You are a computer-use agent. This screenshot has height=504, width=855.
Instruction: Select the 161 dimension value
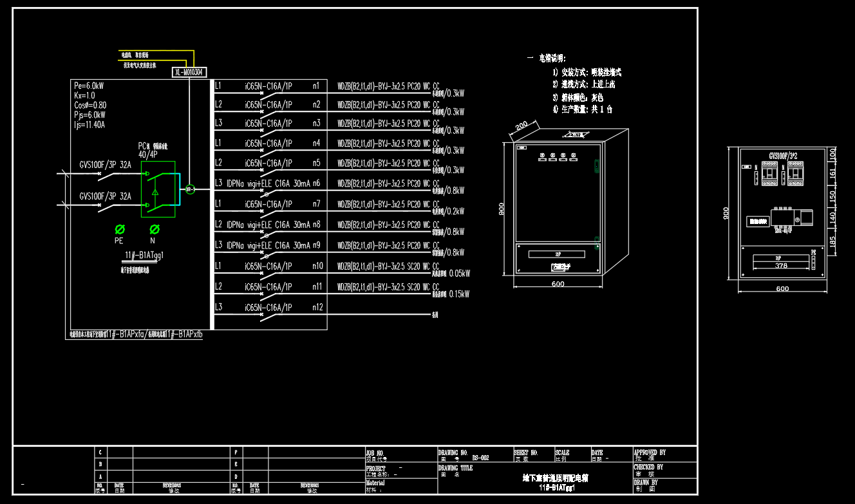tap(832, 173)
